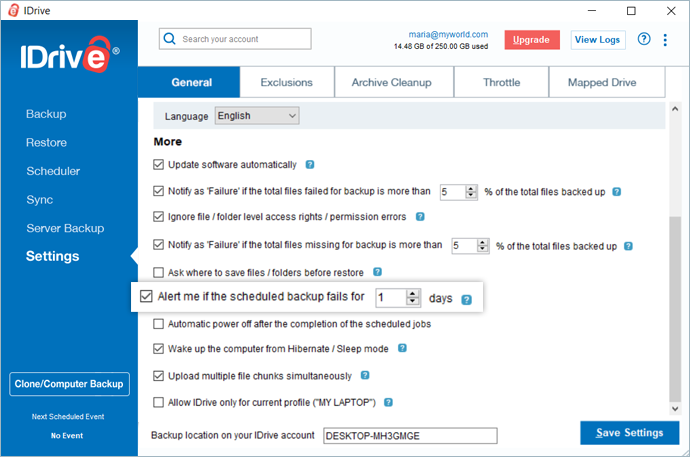Click the missing files percentage number field
This screenshot has height=457, width=690.
click(x=465, y=246)
